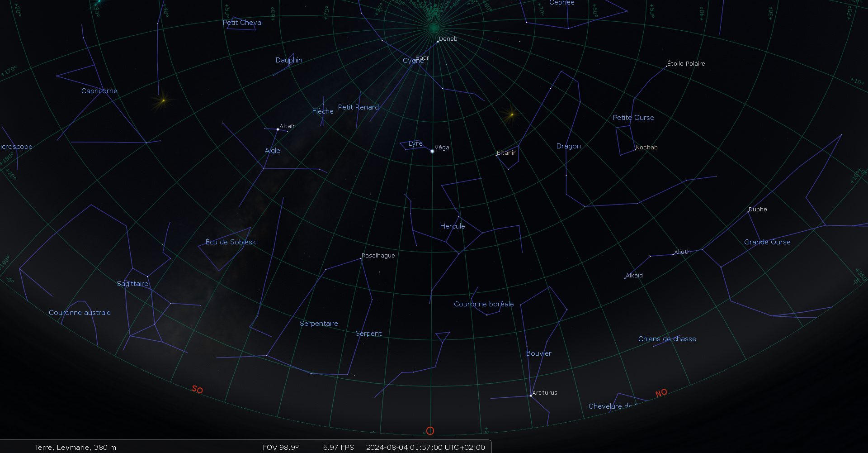
Task: Click the Serpentaire constellation label
Action: pyautogui.click(x=319, y=324)
